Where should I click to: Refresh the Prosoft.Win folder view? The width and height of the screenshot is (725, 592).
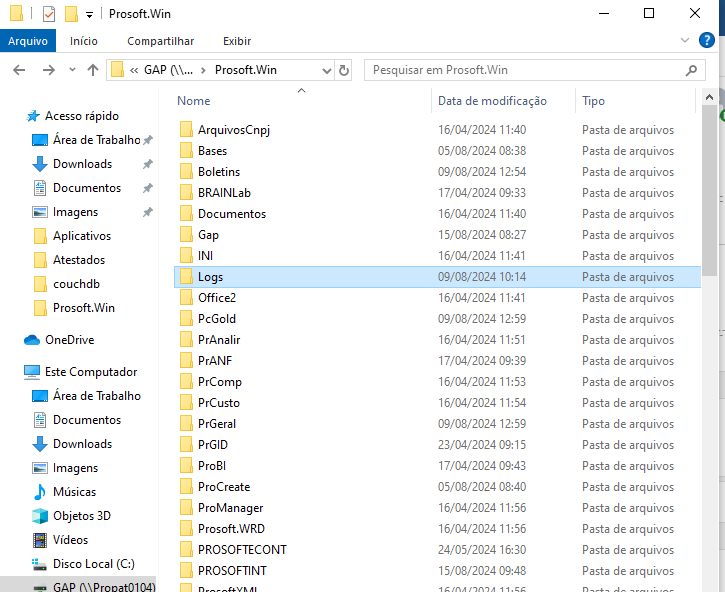(344, 70)
